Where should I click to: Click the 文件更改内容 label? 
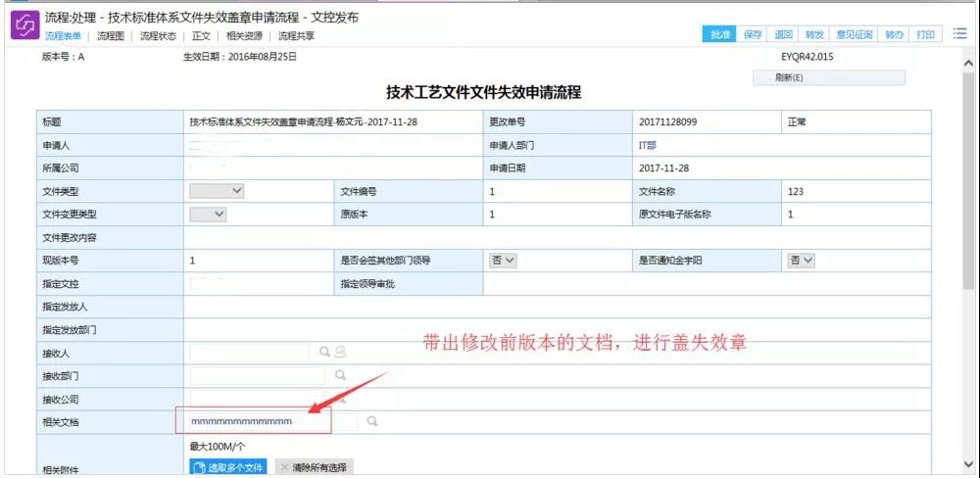click(70, 238)
